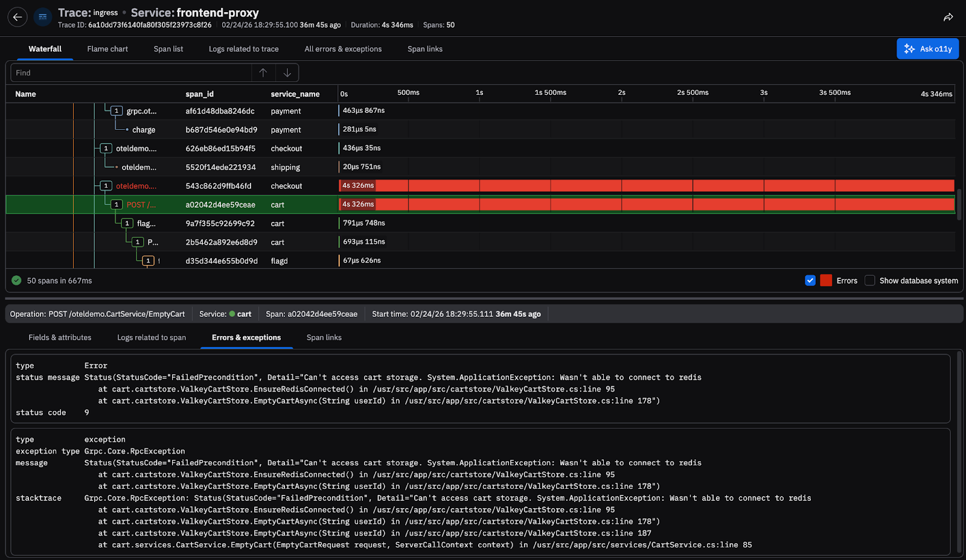
Task: Open the Span list tab
Action: tap(168, 49)
